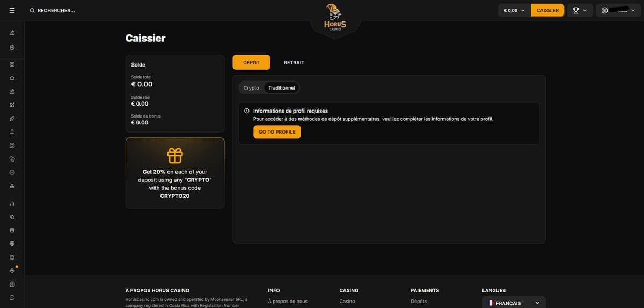Open the crown icon in the sidebar
This screenshot has width=644, height=308.
coord(12,257)
